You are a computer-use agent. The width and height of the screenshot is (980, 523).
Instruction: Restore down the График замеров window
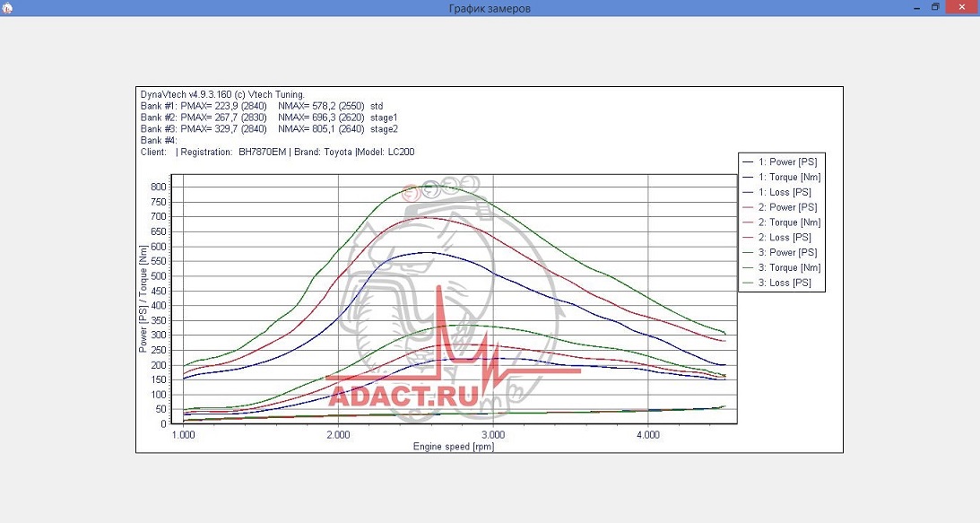tap(936, 6)
